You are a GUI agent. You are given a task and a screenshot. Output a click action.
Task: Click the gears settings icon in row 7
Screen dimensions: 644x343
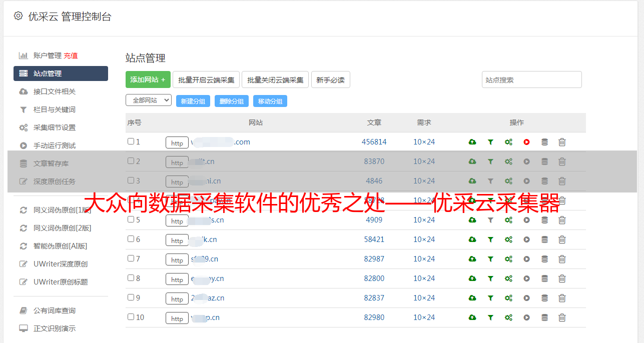[508, 259]
